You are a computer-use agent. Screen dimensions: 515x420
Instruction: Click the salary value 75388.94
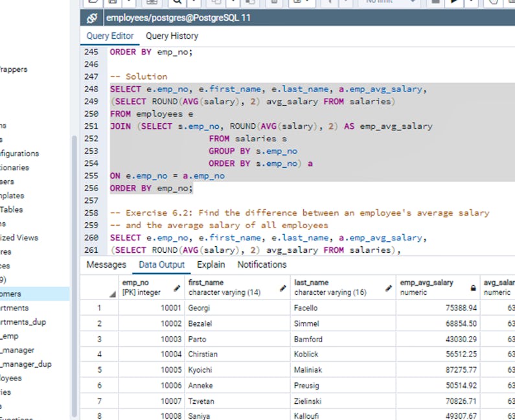[438, 308]
